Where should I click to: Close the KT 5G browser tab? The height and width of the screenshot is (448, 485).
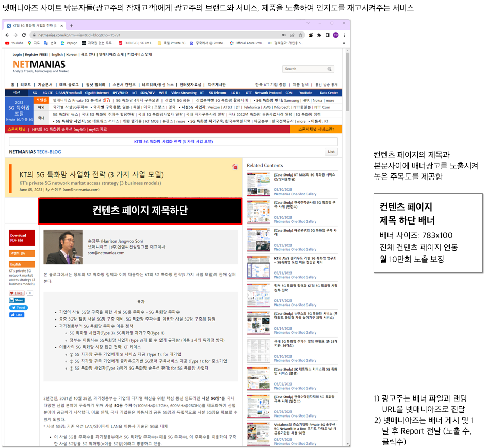point(61,26)
